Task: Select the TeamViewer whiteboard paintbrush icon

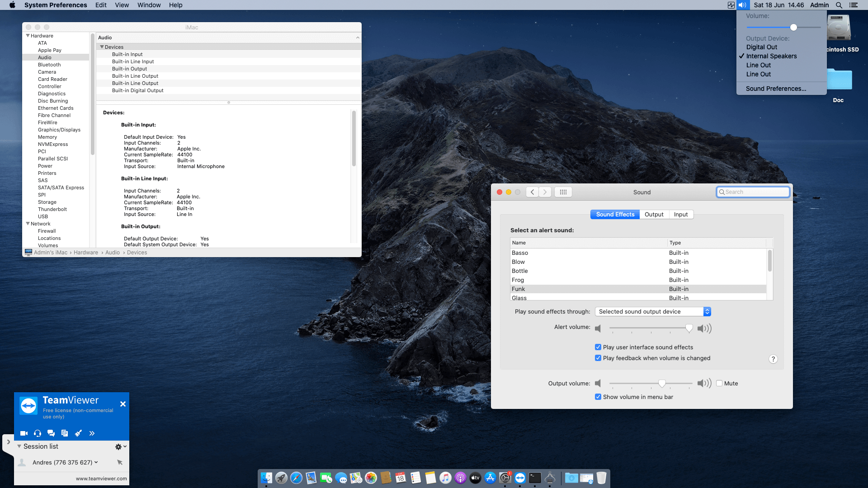Action: (78, 433)
